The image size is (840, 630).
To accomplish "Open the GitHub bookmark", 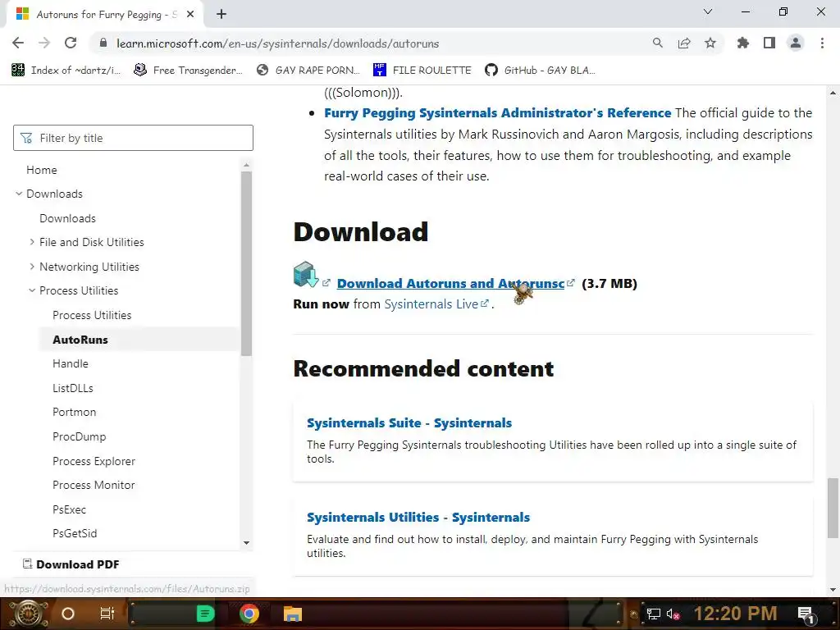I will [540, 71].
